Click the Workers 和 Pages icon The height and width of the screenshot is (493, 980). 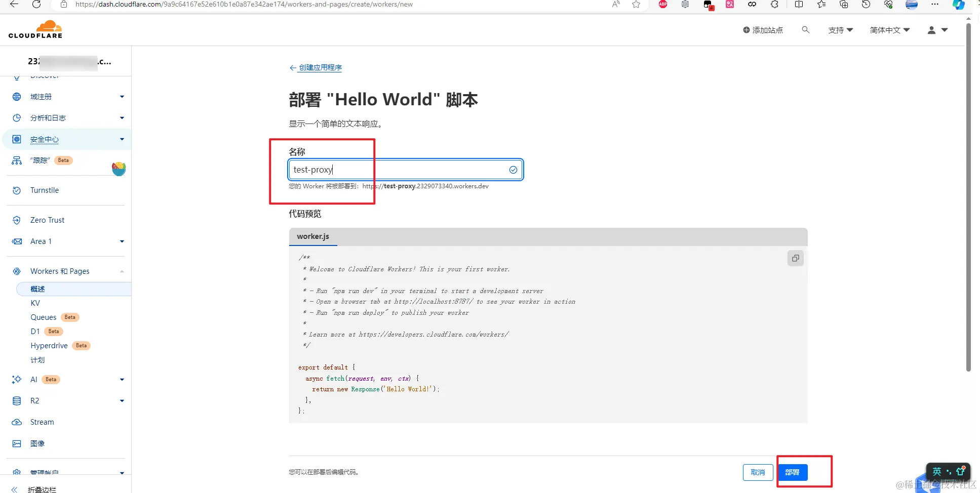[x=17, y=271]
